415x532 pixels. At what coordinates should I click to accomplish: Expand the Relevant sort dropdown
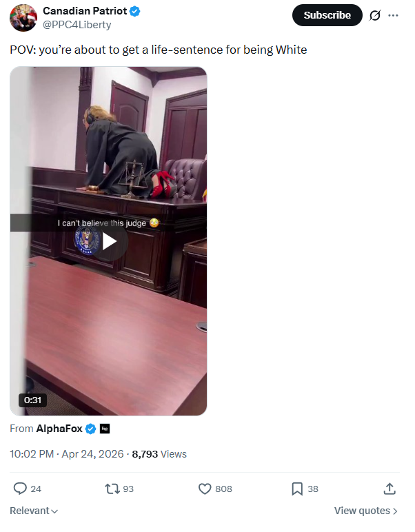[x=34, y=511]
